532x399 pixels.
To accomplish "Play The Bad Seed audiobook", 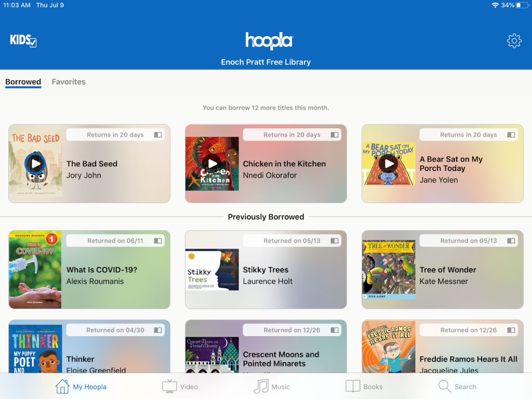I will point(35,164).
